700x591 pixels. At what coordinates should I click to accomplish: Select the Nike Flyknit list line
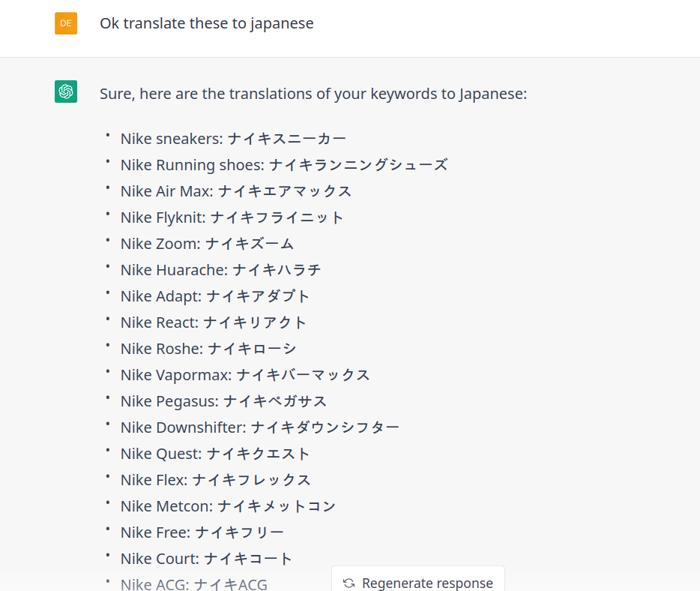tap(232, 217)
